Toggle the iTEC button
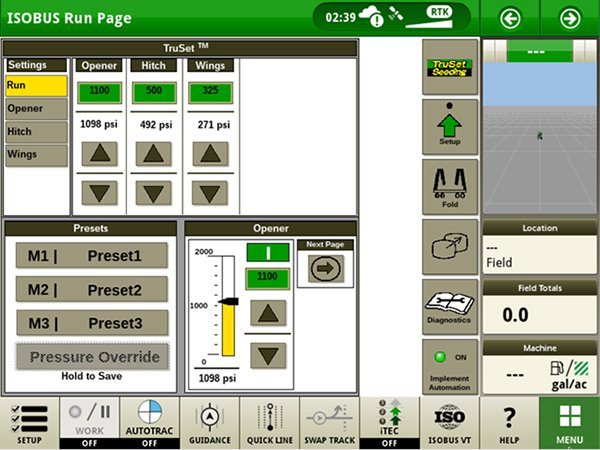The image size is (600, 450). pos(389,422)
